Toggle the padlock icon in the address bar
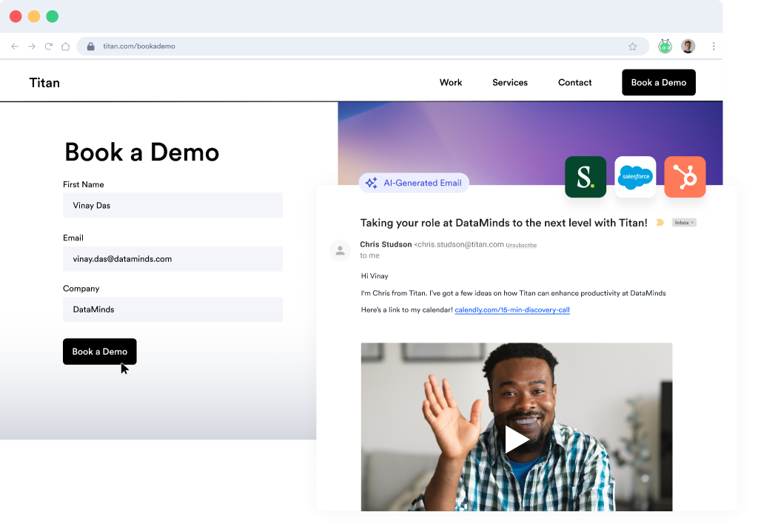 [x=90, y=45]
